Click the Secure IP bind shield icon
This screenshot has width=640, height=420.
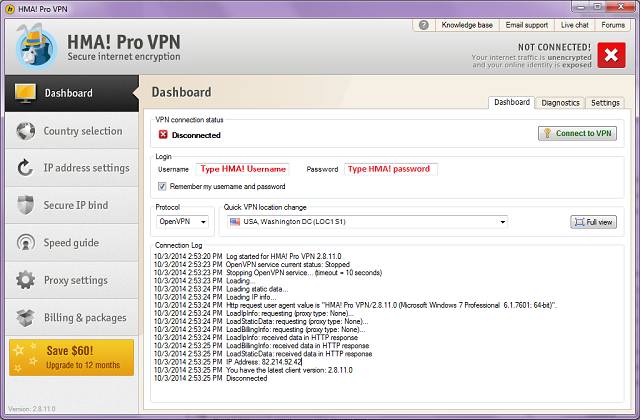pyautogui.click(x=24, y=205)
